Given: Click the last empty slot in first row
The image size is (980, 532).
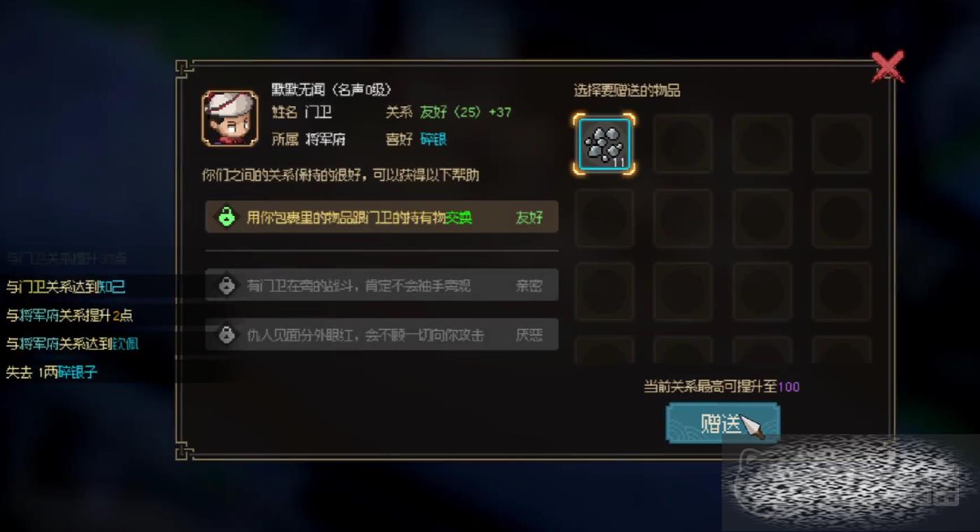Looking at the screenshot, I should click(842, 144).
